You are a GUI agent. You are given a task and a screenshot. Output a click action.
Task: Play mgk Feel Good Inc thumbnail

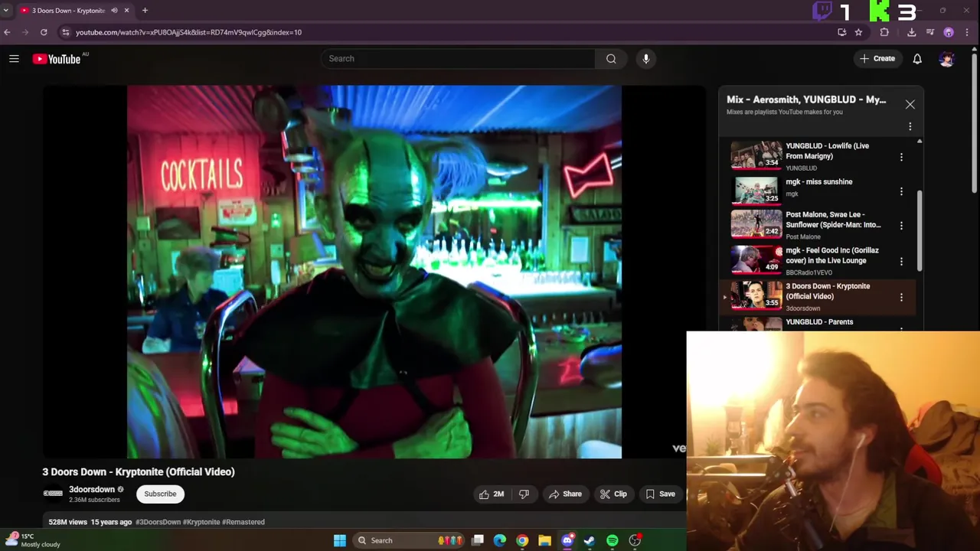756,259
